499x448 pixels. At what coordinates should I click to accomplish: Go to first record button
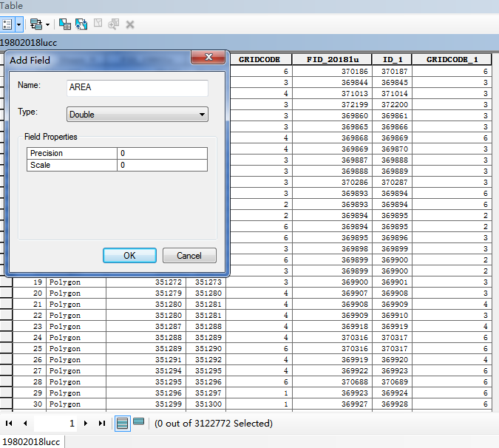pos(9,423)
